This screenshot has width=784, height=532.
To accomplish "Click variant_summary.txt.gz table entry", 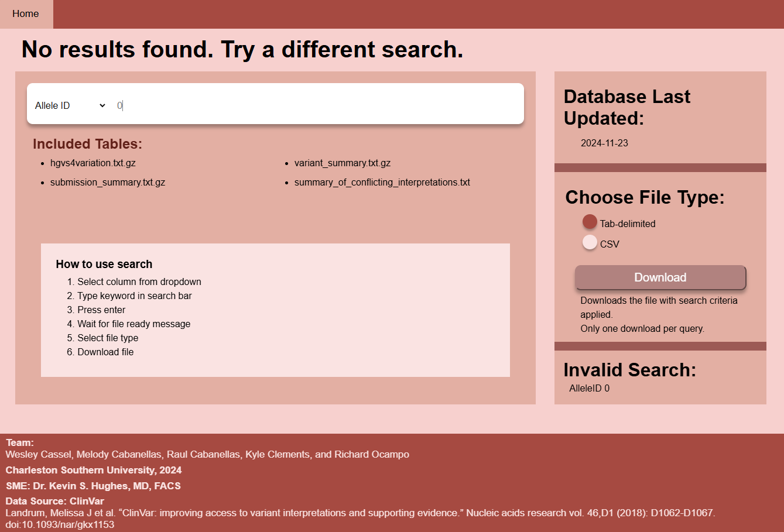I will tap(343, 163).
